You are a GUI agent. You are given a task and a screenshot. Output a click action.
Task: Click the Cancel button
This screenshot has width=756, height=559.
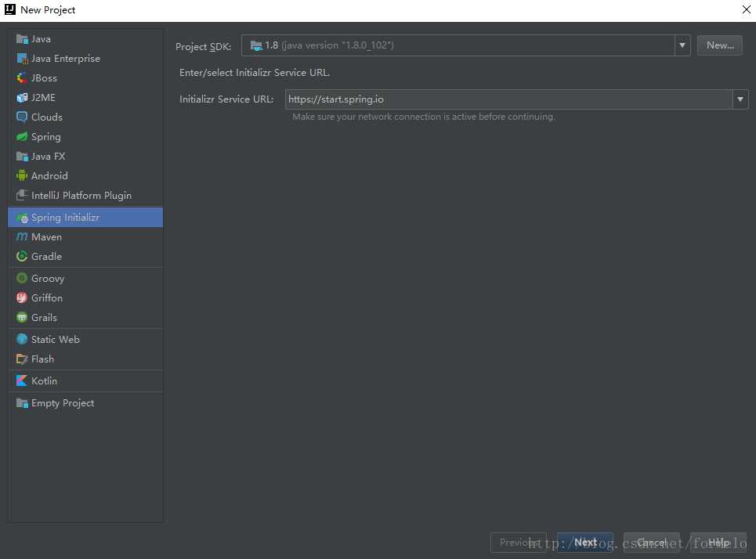(x=652, y=543)
